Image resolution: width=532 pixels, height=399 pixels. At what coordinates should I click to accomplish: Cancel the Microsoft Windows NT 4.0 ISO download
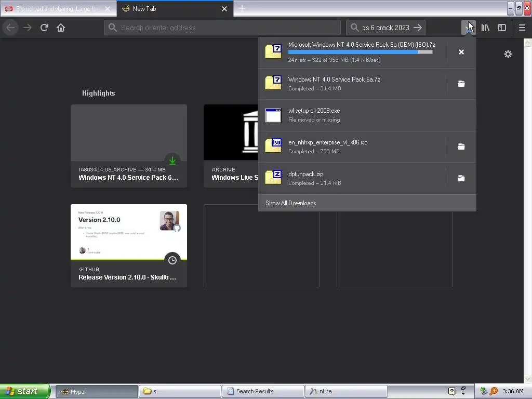[461, 52]
